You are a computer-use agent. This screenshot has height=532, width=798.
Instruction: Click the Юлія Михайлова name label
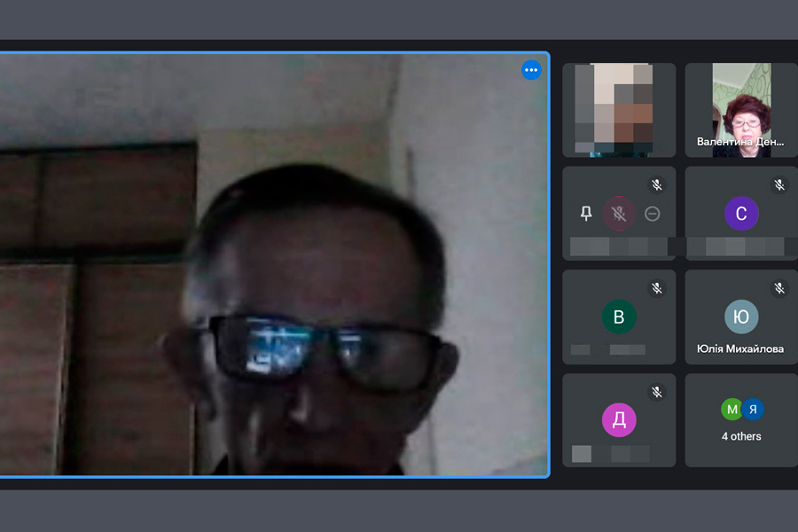coord(740,348)
